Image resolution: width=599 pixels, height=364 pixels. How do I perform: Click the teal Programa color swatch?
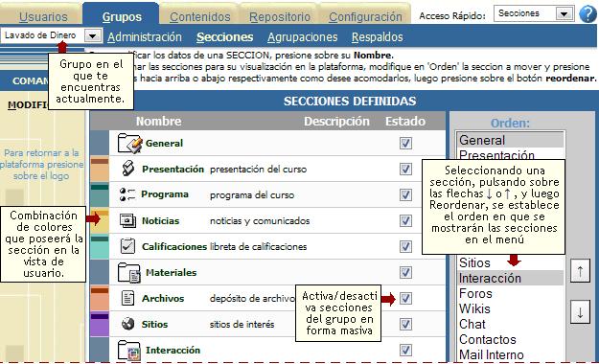(100, 195)
